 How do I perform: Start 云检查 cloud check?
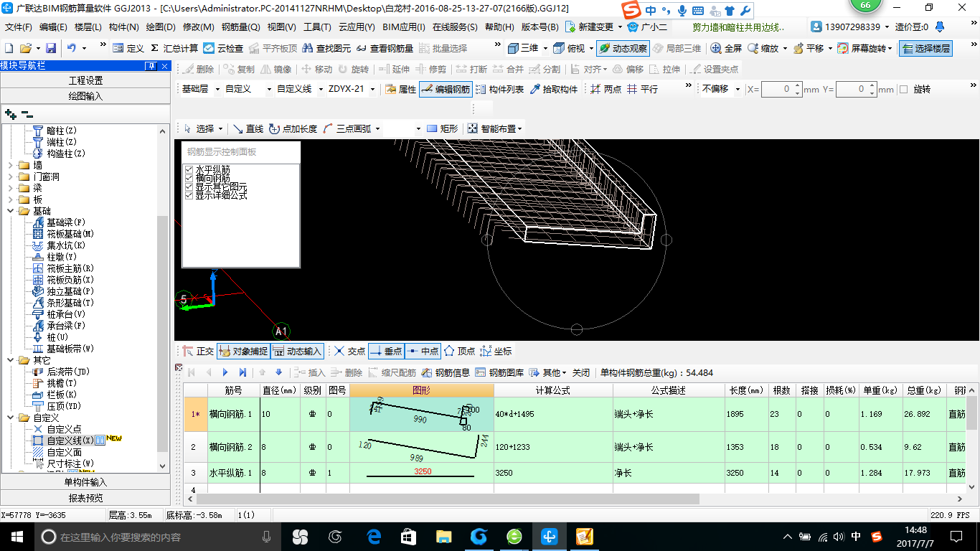pyautogui.click(x=223, y=48)
